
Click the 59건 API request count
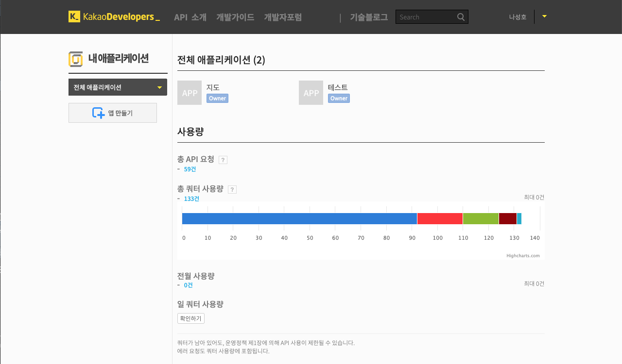pyautogui.click(x=190, y=169)
